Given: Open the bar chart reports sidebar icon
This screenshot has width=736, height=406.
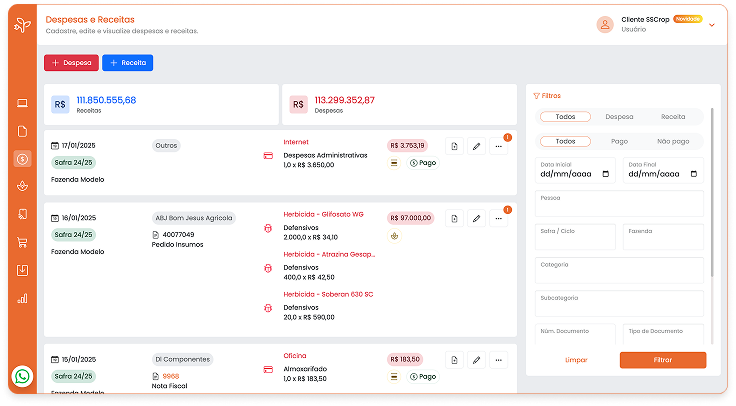Looking at the screenshot, I should pyautogui.click(x=22, y=298).
